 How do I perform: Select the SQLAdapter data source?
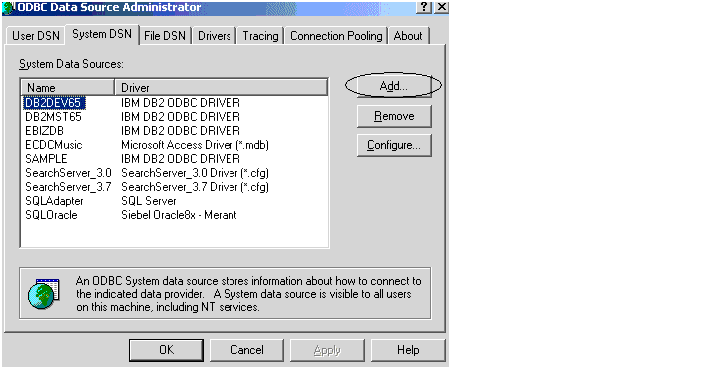(54, 201)
